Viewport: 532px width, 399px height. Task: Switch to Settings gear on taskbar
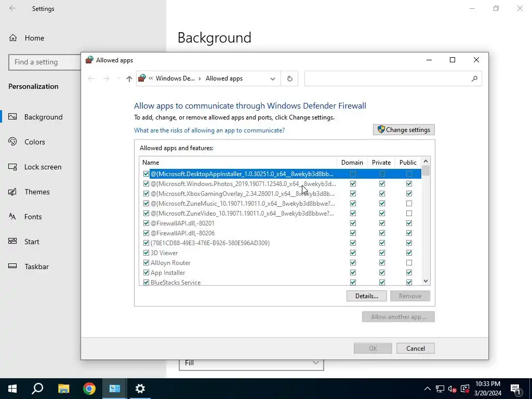pyautogui.click(x=140, y=389)
